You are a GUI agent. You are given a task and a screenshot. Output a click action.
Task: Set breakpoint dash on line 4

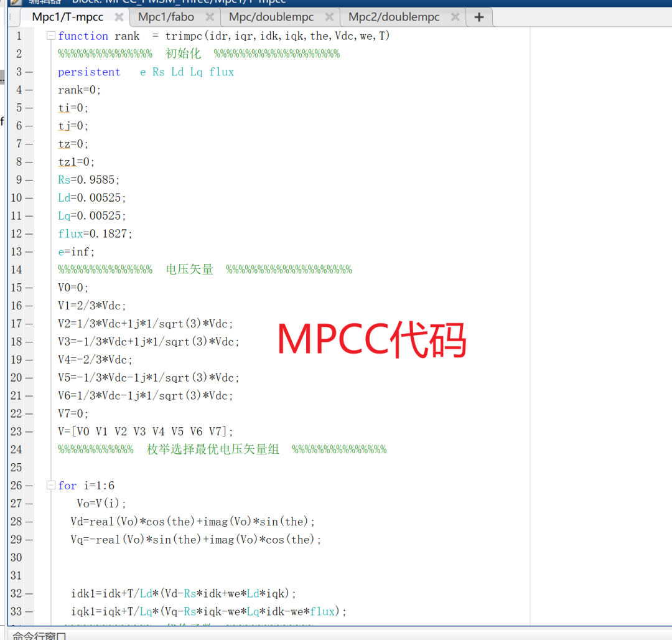click(x=29, y=90)
